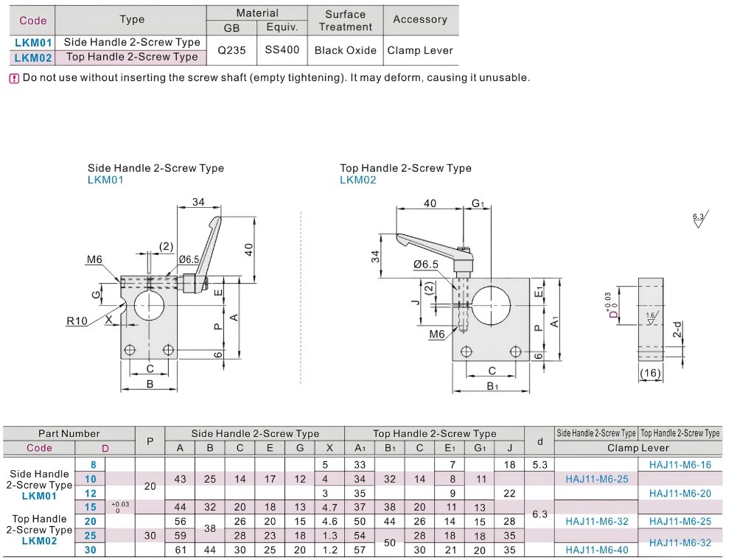Viewport: 737px width, 560px height.
Task: Click the 6.3 surface roughness symbol at right
Action: coord(700,219)
